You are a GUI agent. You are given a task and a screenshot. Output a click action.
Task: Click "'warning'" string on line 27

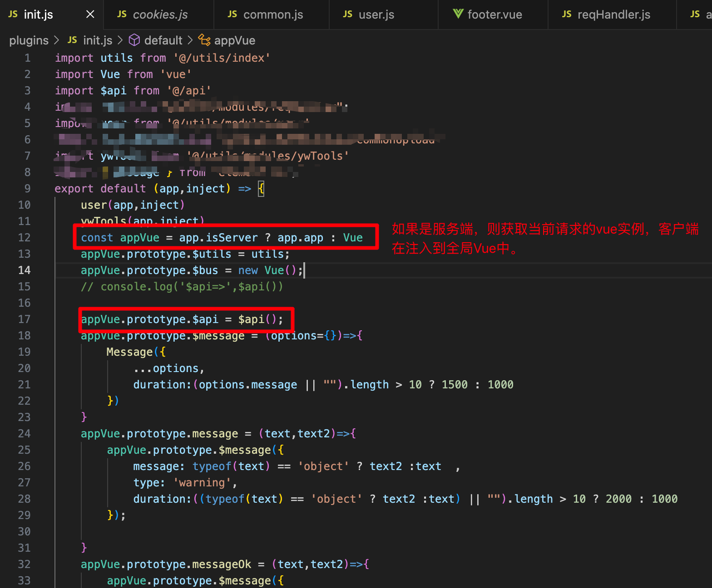coord(202,483)
